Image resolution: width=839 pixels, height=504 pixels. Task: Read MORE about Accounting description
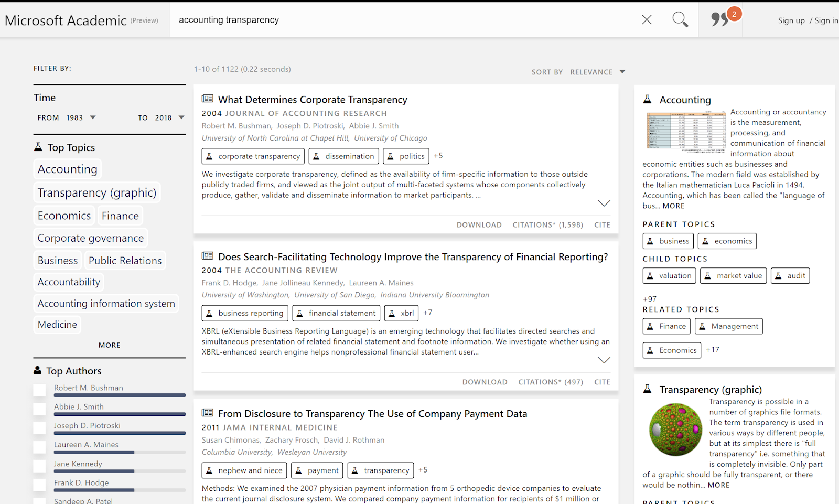click(674, 206)
